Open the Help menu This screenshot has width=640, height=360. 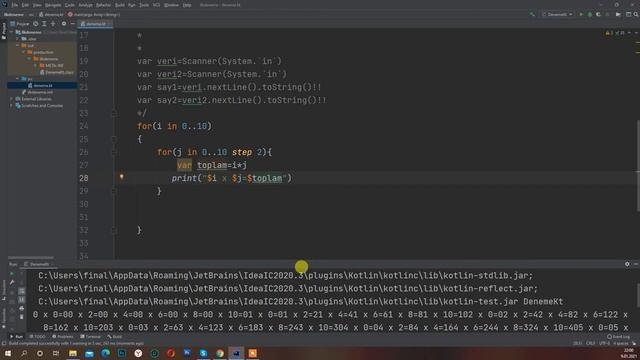coord(187,5)
